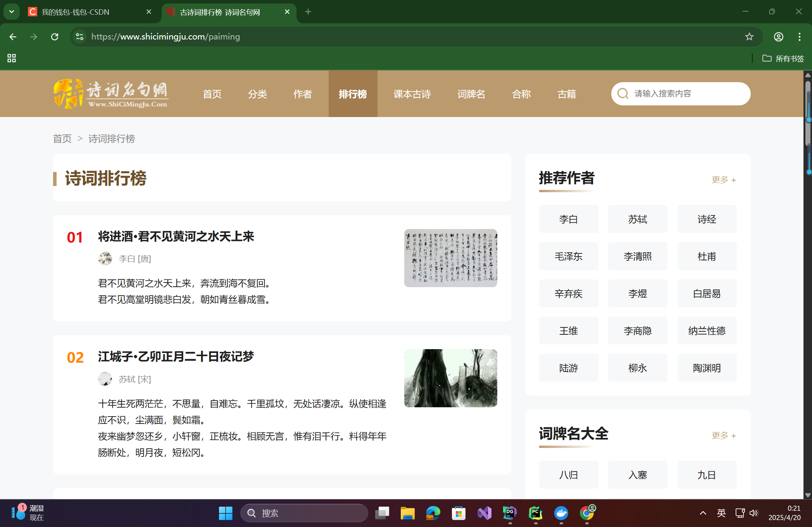This screenshot has height=527, width=812.
Task: Click the search magnifier icon in site header
Action: [623, 94]
